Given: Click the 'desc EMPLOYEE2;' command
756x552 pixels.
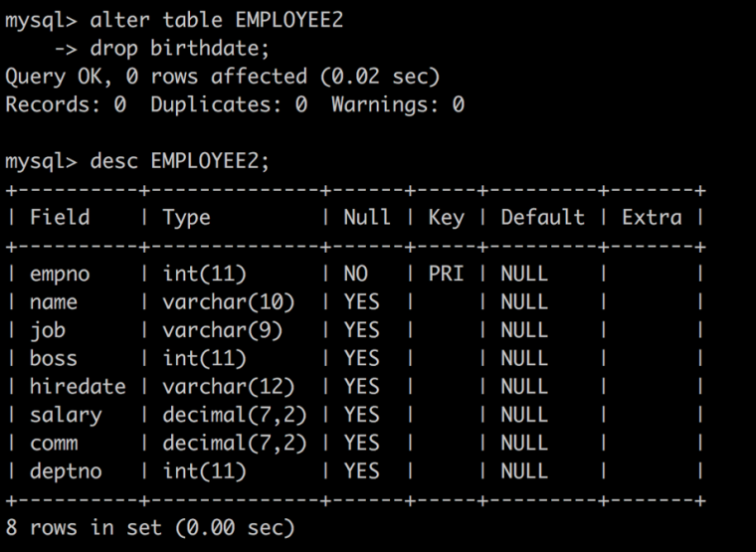Looking at the screenshot, I should pos(180,161).
